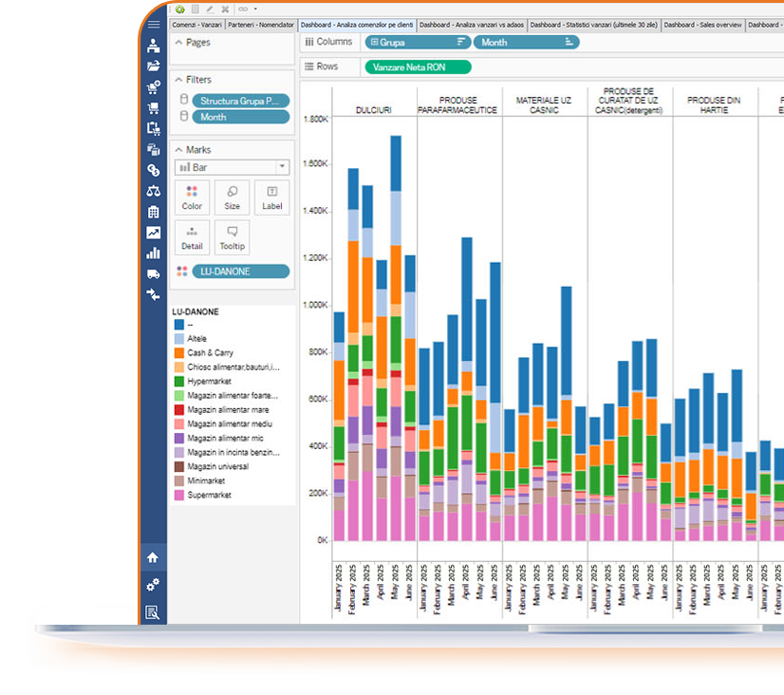
Task: Open the sort icon on the Grupa pill
Action: click(x=461, y=42)
